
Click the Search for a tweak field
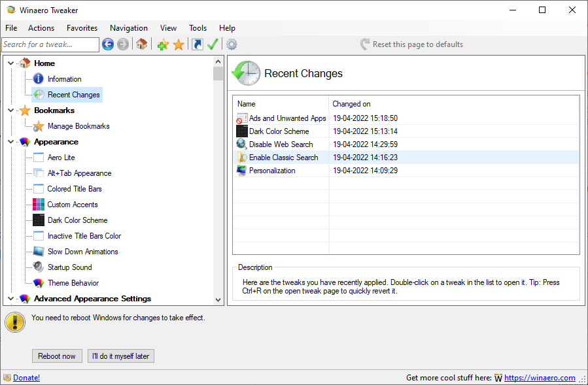pos(50,44)
